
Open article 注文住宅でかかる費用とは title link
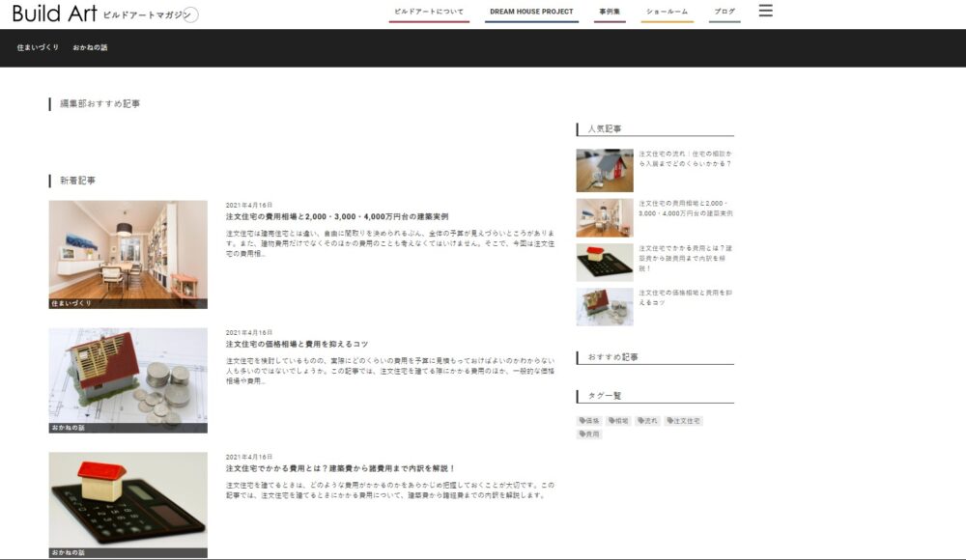pos(340,468)
